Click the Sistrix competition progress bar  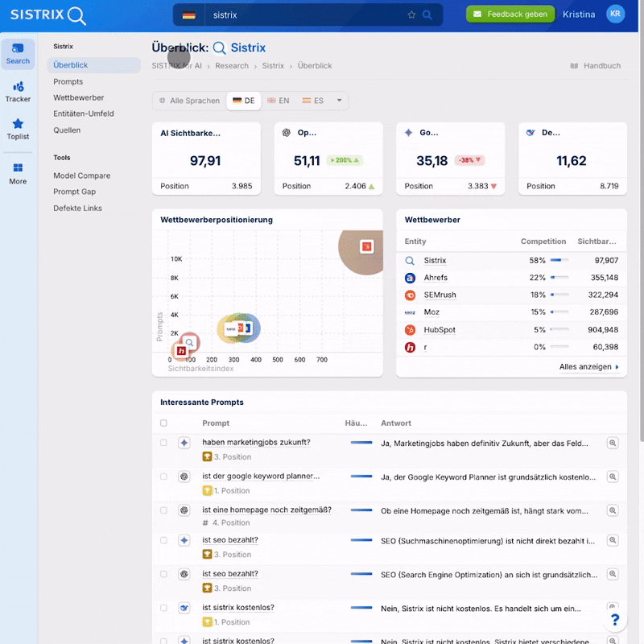point(559,261)
